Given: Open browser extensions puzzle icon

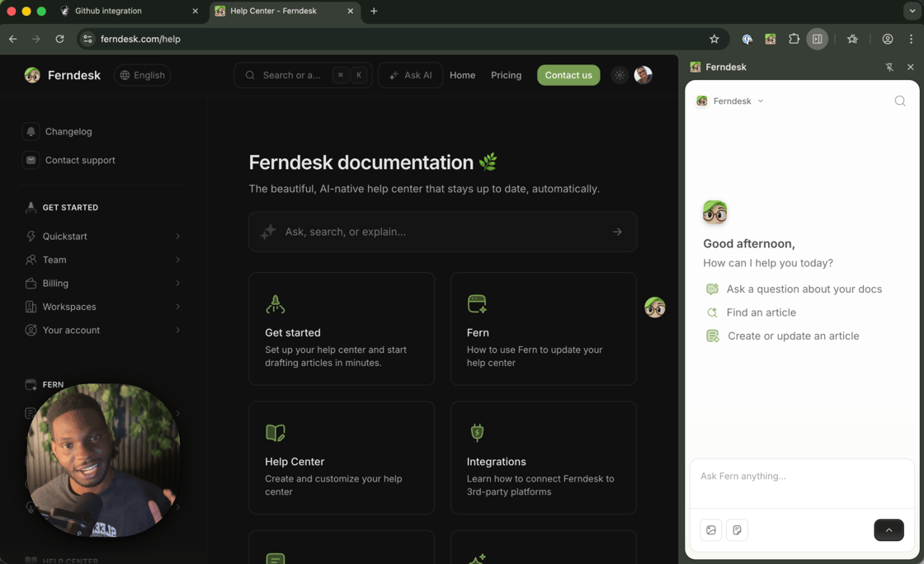Looking at the screenshot, I should [794, 39].
